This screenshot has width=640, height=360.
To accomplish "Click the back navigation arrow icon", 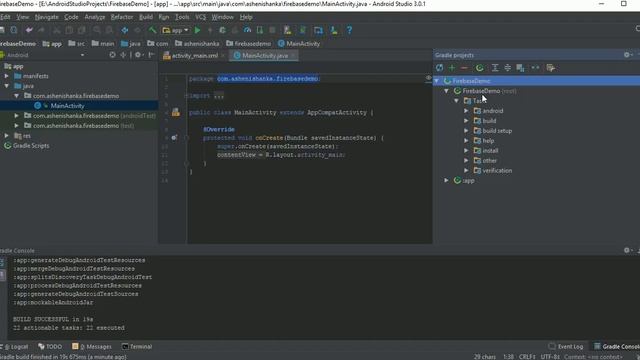I will [124, 30].
